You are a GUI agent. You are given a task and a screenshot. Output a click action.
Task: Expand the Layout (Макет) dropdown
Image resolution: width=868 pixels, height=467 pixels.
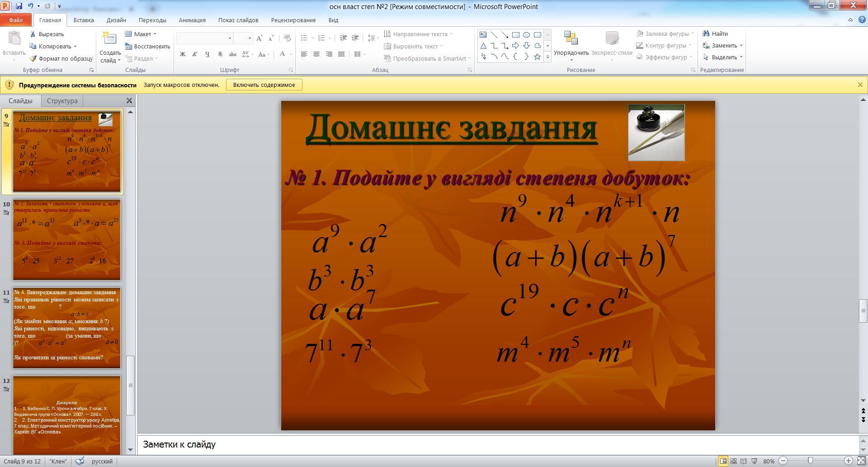click(x=142, y=34)
